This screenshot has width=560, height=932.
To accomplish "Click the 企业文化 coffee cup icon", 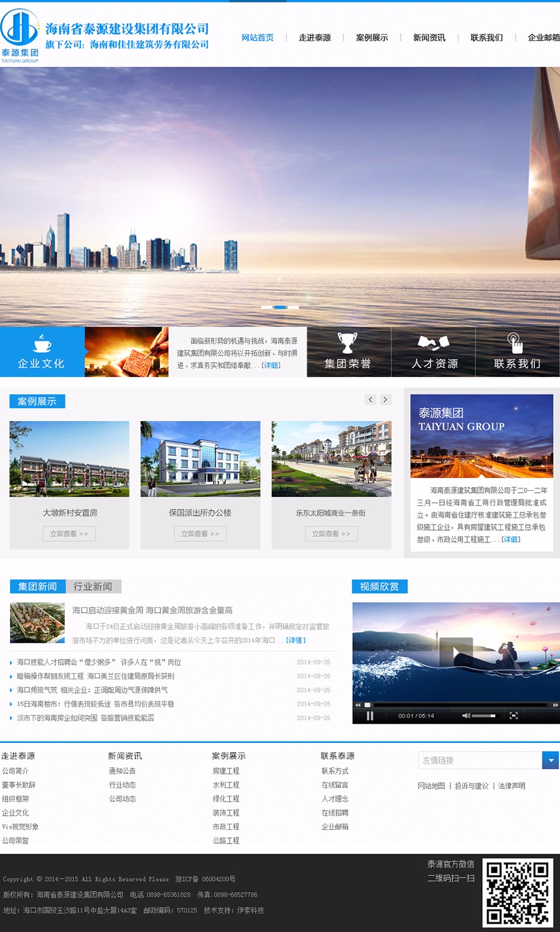I will [42, 343].
